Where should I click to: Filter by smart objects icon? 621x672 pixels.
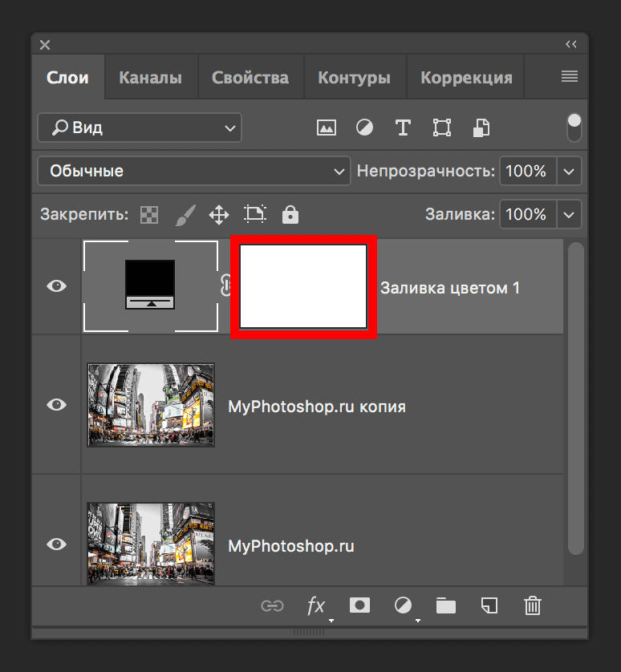point(481,128)
